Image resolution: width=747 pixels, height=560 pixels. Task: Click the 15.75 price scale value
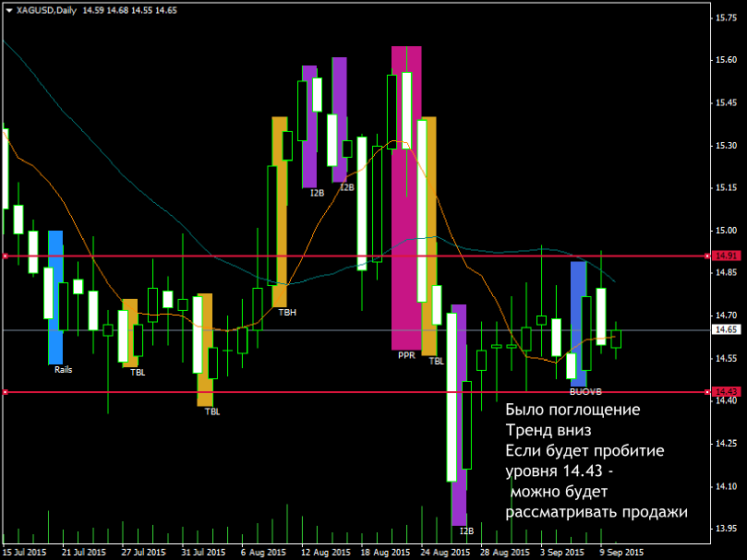click(x=726, y=18)
